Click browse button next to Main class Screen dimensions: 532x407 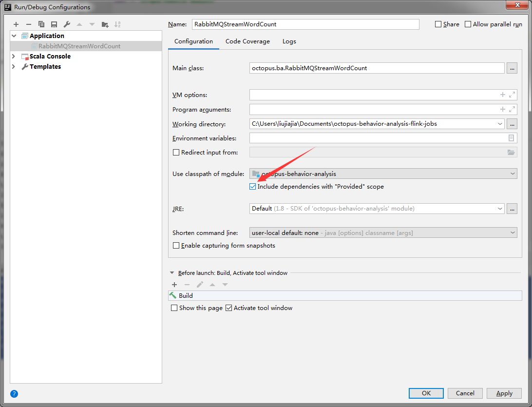pyautogui.click(x=512, y=68)
